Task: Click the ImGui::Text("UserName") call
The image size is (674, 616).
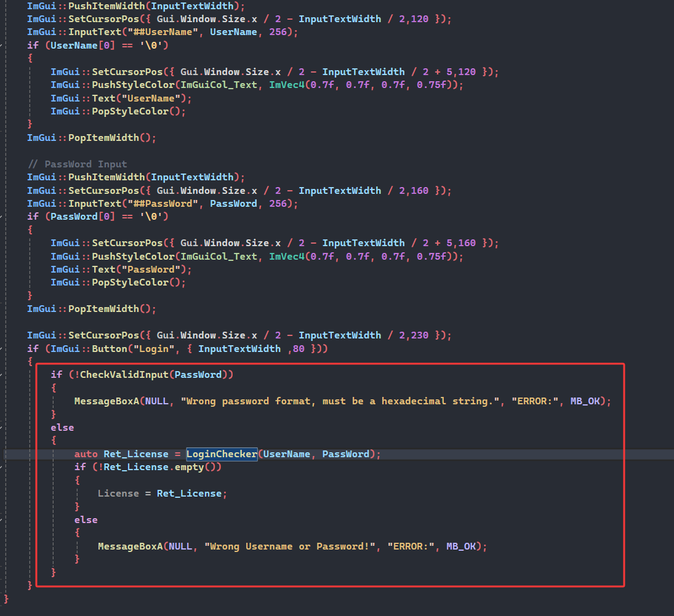Action: pyautogui.click(x=121, y=98)
